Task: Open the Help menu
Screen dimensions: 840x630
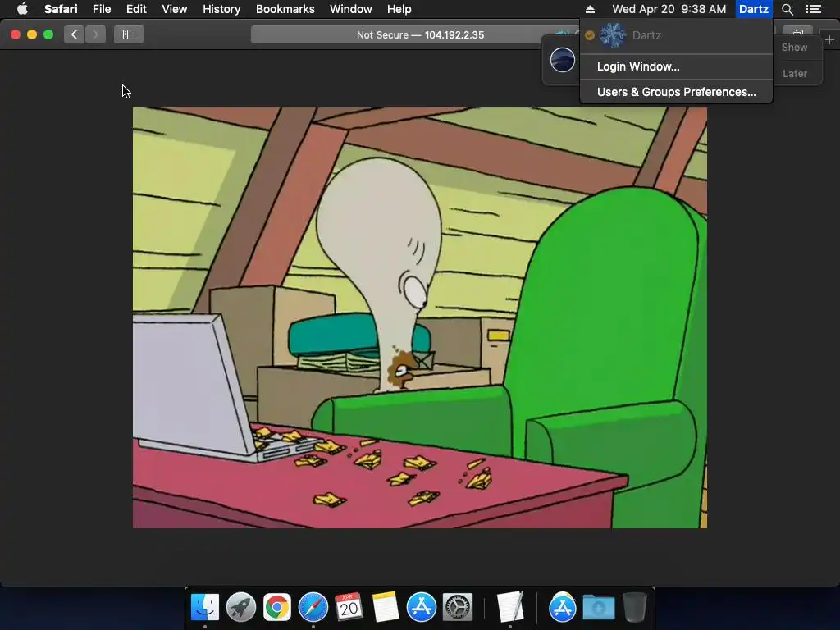Action: pyautogui.click(x=399, y=9)
